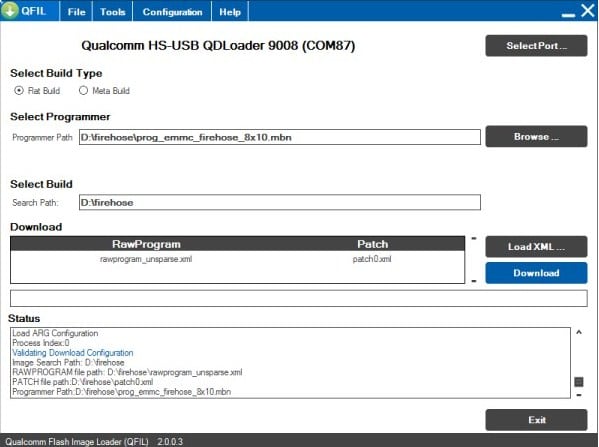Click the 'RAWPROGRAM file path' status line
The width and height of the screenshot is (599, 447).
(127, 372)
